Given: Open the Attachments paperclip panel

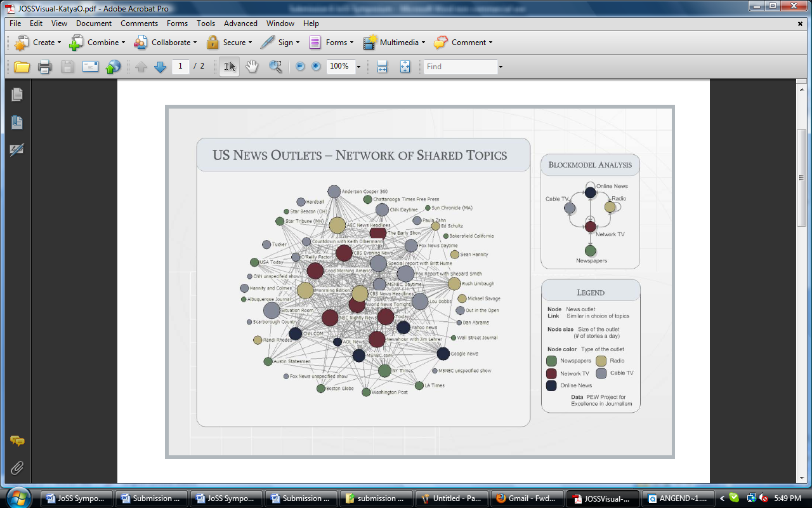Looking at the screenshot, I should point(17,468).
